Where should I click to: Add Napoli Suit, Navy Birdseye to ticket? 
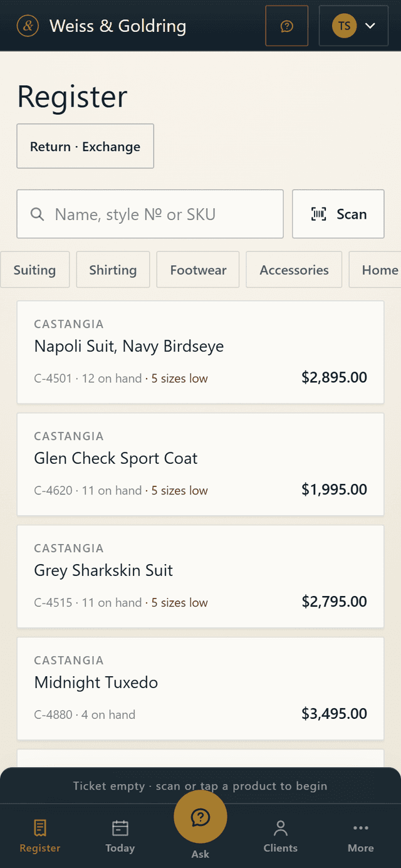click(x=200, y=352)
